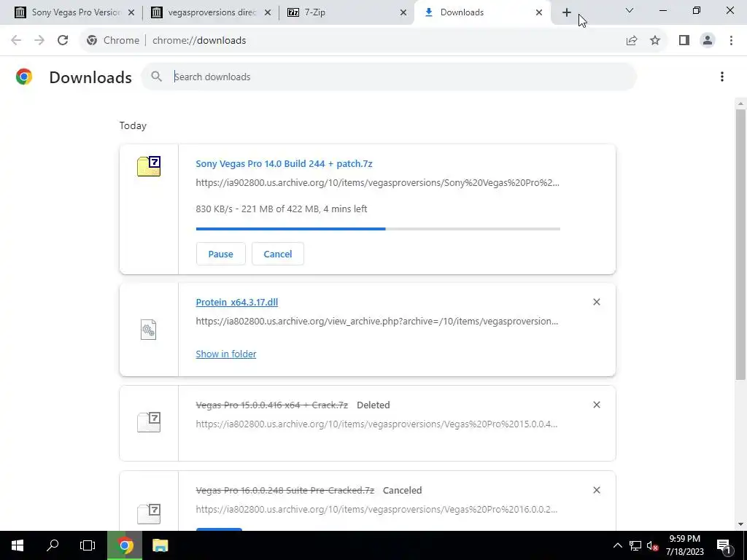The height and width of the screenshot is (560, 747).
Task: Close the Sony Vegas Pro Version tab
Action: click(x=131, y=12)
